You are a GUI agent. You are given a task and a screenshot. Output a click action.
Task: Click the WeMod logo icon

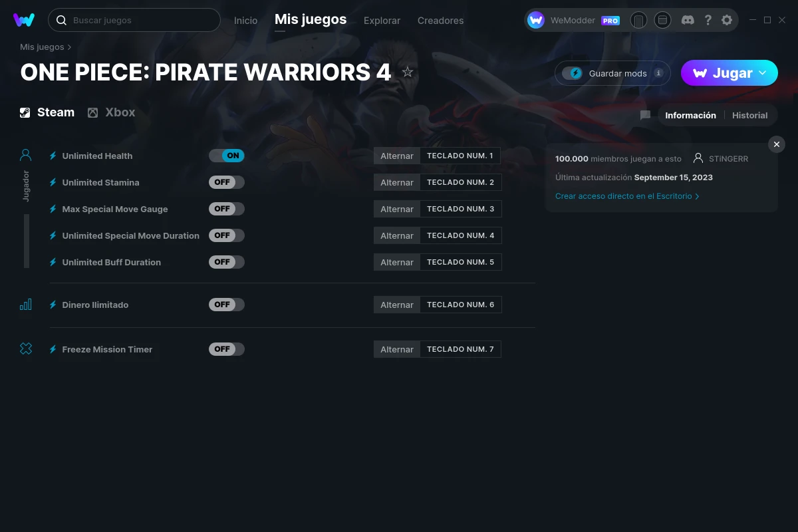pyautogui.click(x=24, y=20)
